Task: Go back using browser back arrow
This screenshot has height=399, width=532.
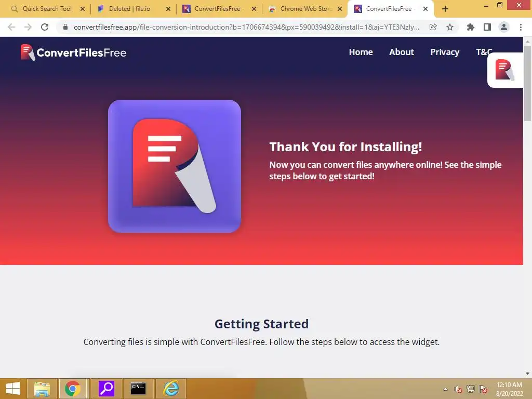Action: (x=11, y=27)
